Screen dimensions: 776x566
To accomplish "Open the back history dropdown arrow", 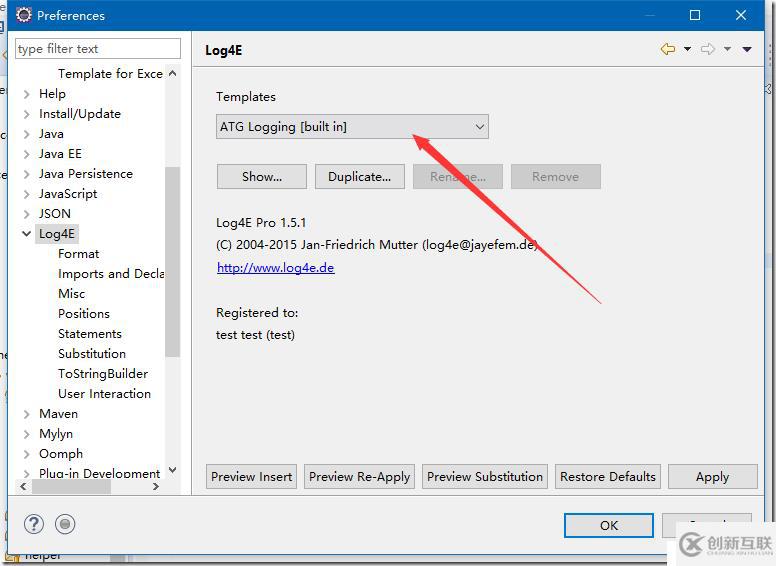I will (687, 49).
